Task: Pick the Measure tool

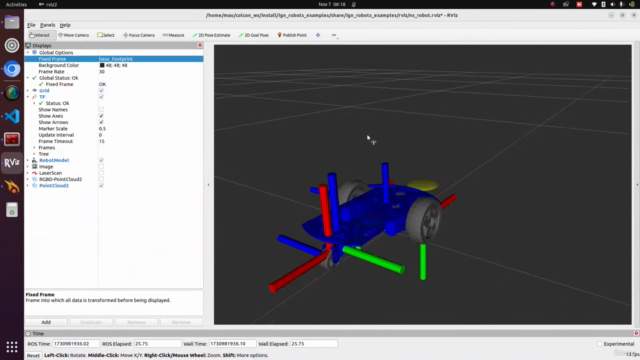Action: point(173,35)
